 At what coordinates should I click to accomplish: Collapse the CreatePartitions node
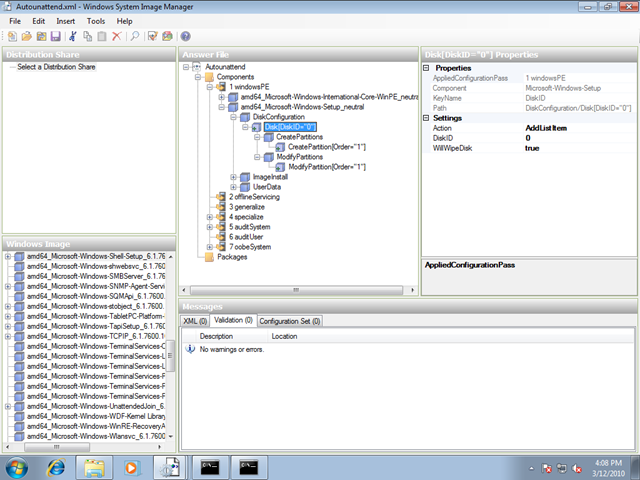click(257, 137)
